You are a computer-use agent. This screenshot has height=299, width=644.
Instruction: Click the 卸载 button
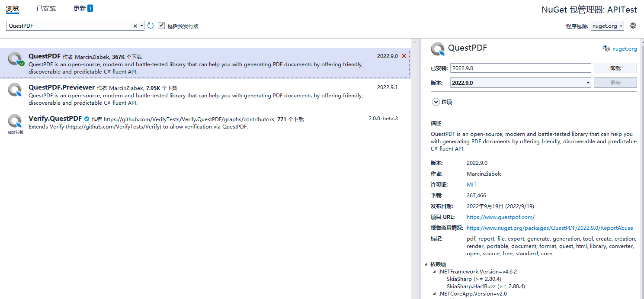[615, 68]
